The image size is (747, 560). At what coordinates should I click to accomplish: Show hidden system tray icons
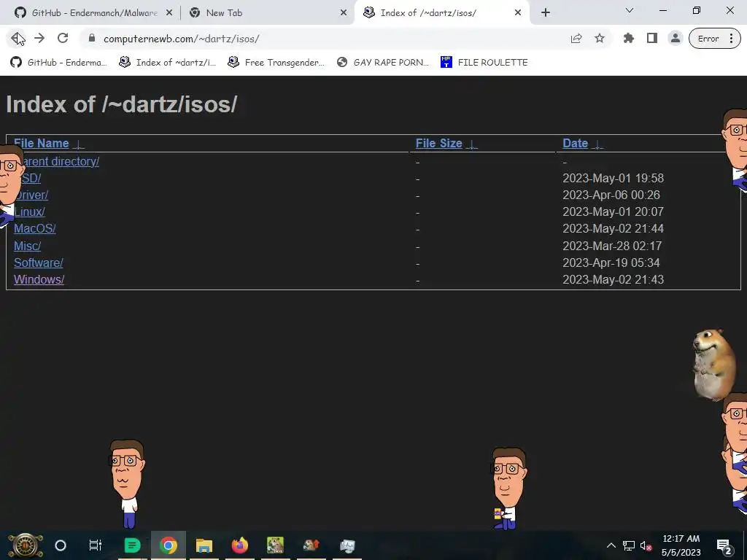click(x=611, y=545)
